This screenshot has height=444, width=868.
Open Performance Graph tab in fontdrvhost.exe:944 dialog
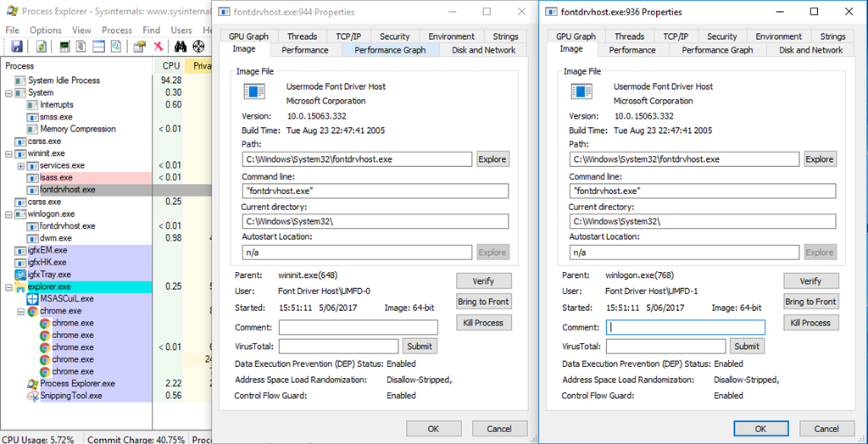pyautogui.click(x=390, y=50)
